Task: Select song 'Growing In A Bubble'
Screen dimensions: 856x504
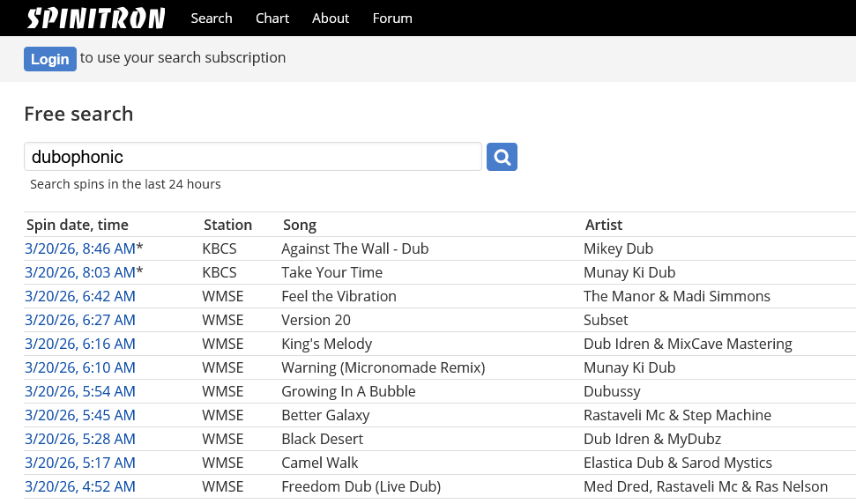Action: click(348, 391)
